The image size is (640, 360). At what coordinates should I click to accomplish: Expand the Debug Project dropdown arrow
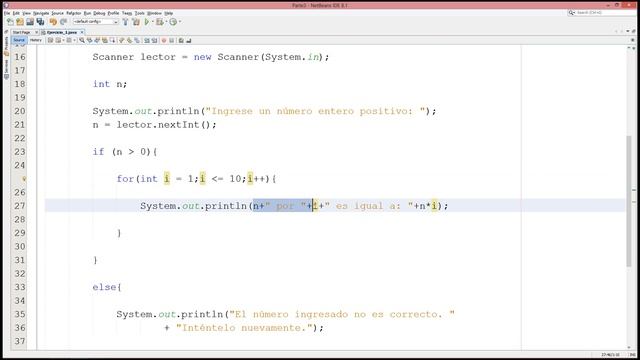167,22
